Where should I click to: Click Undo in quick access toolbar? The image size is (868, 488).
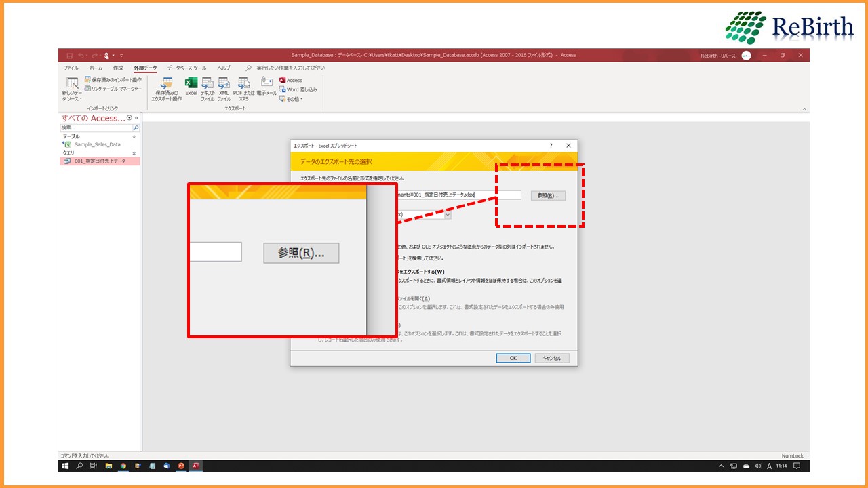click(x=81, y=55)
